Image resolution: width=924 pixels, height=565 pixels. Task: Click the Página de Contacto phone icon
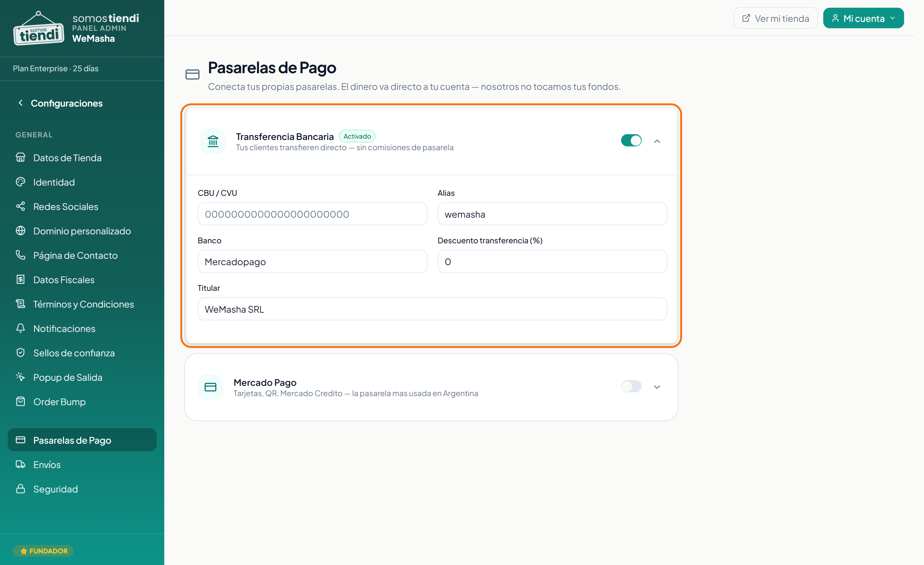[21, 255]
